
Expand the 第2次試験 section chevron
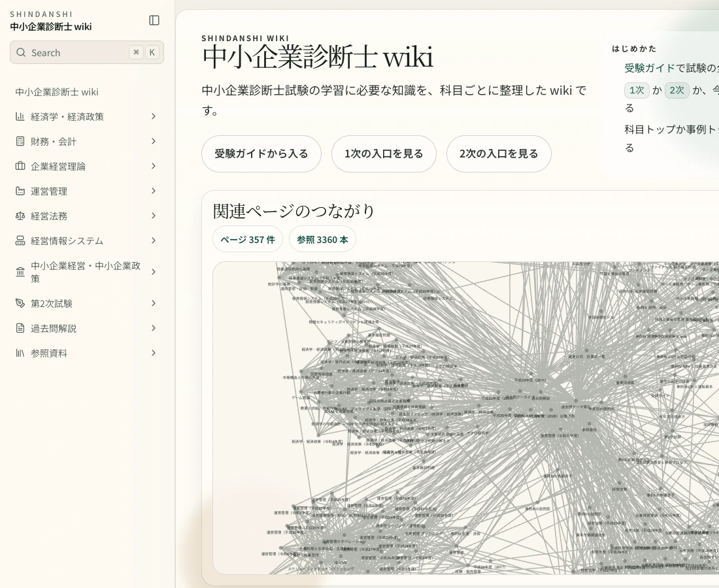click(x=154, y=303)
